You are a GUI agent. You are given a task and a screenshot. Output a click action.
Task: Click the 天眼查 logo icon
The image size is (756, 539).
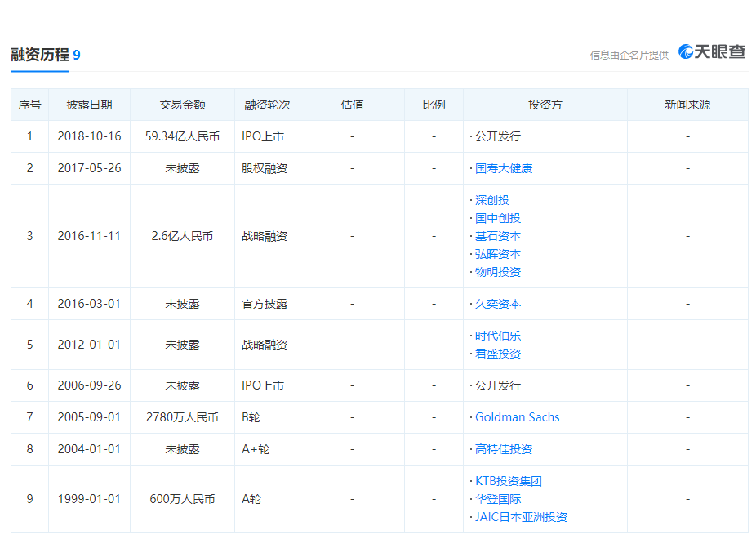coord(712,51)
